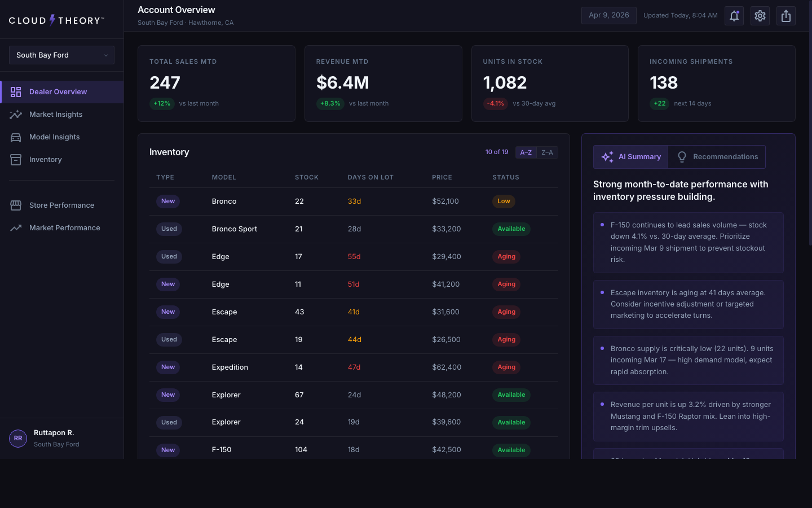Click the Ruttapon R. profile avatar
The height and width of the screenshot is (508, 812).
pos(17,439)
